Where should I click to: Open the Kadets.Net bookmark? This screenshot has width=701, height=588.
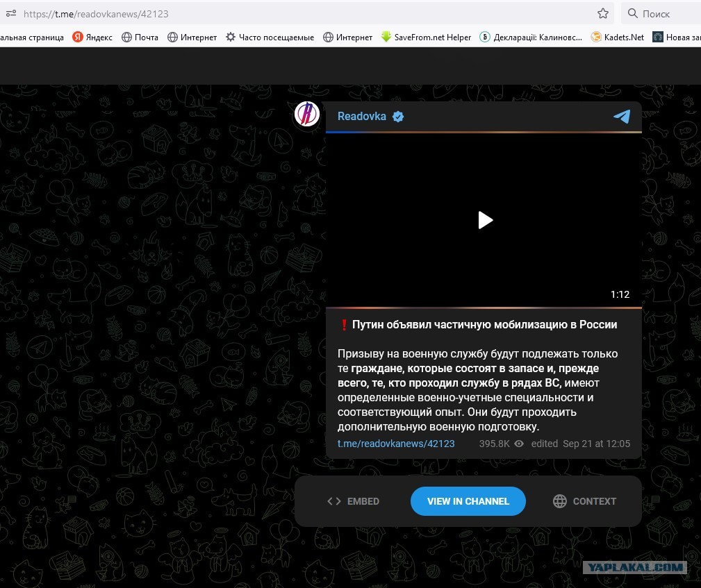pyautogui.click(x=618, y=37)
